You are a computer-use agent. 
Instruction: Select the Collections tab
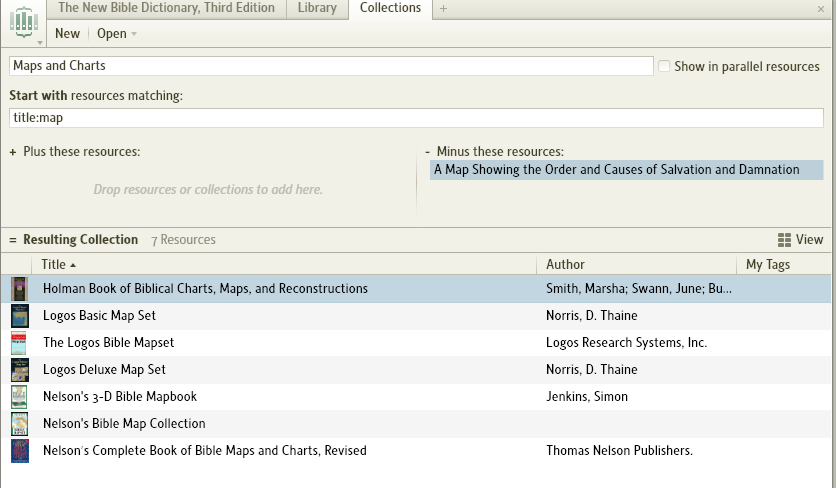tap(390, 8)
